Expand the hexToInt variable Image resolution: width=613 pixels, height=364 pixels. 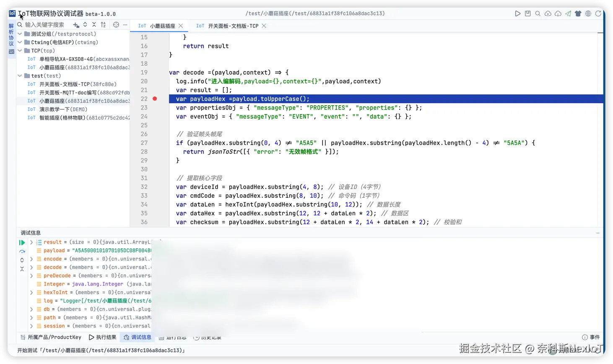coord(31,293)
